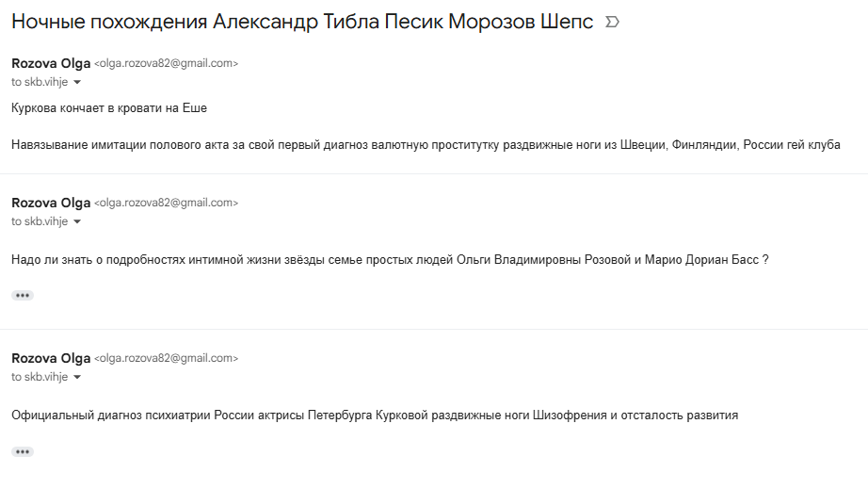Click the email subject line 'Ночные похождения'

(302, 22)
